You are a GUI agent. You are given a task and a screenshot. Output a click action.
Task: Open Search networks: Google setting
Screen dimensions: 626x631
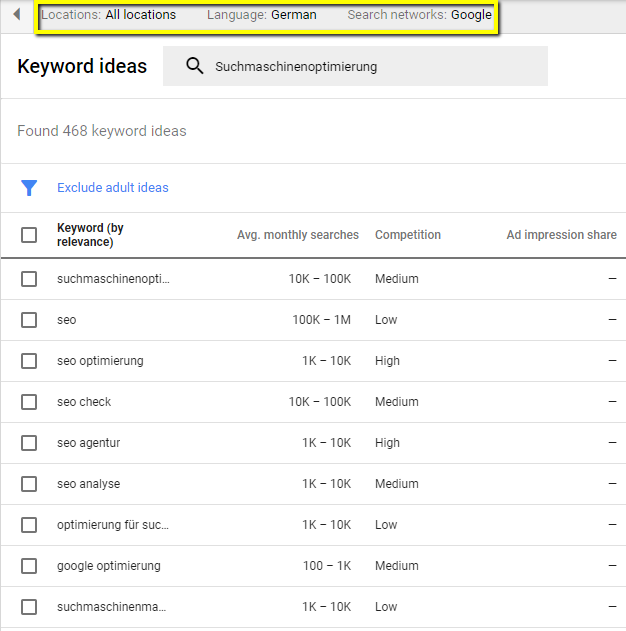[x=419, y=15]
